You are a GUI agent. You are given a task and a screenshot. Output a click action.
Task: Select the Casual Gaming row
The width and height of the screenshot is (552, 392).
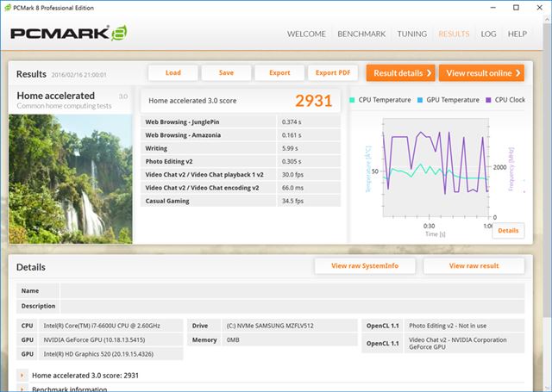(x=241, y=201)
